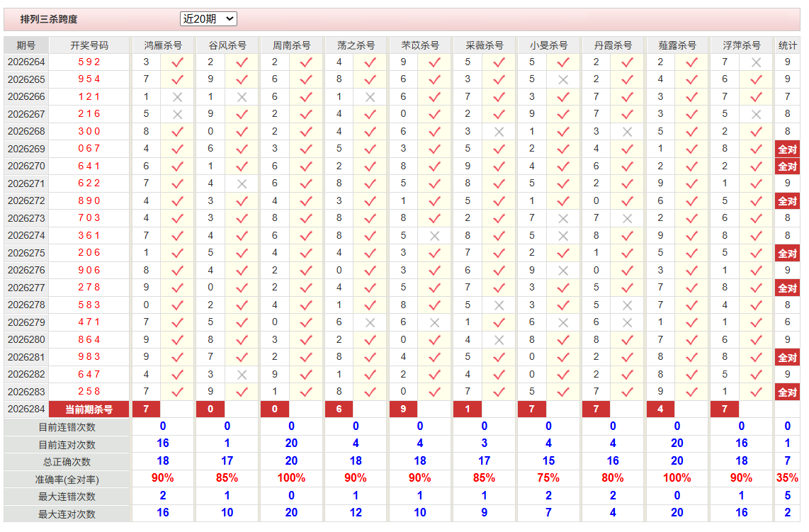Select the 统计 column header
Viewport: 809px width, 532px height.
pyautogui.click(x=787, y=45)
